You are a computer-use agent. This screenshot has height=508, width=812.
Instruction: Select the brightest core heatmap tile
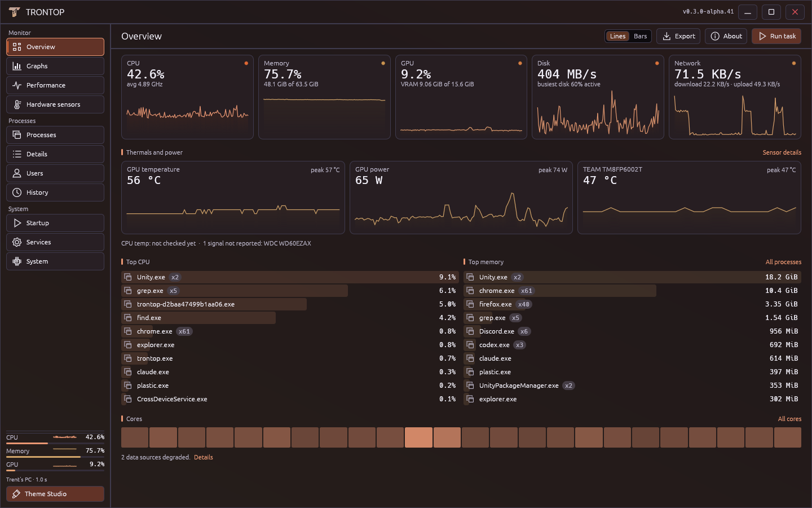click(418, 437)
